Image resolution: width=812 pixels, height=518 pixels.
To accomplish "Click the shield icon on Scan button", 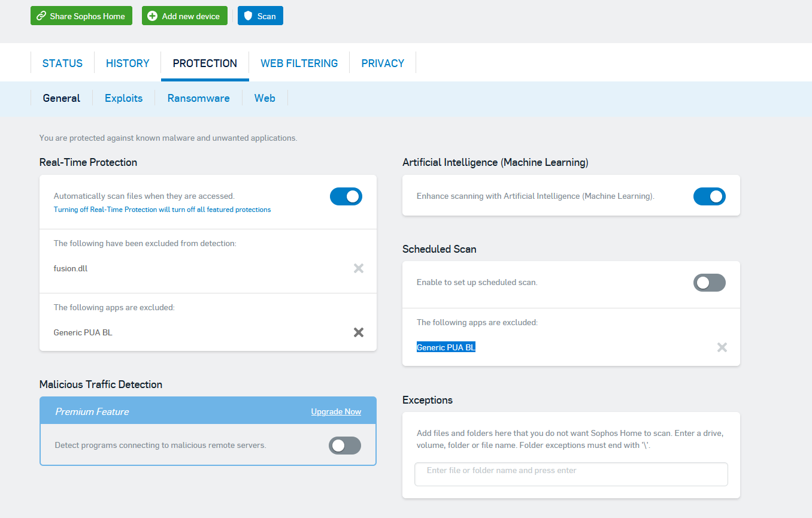I will pos(249,16).
